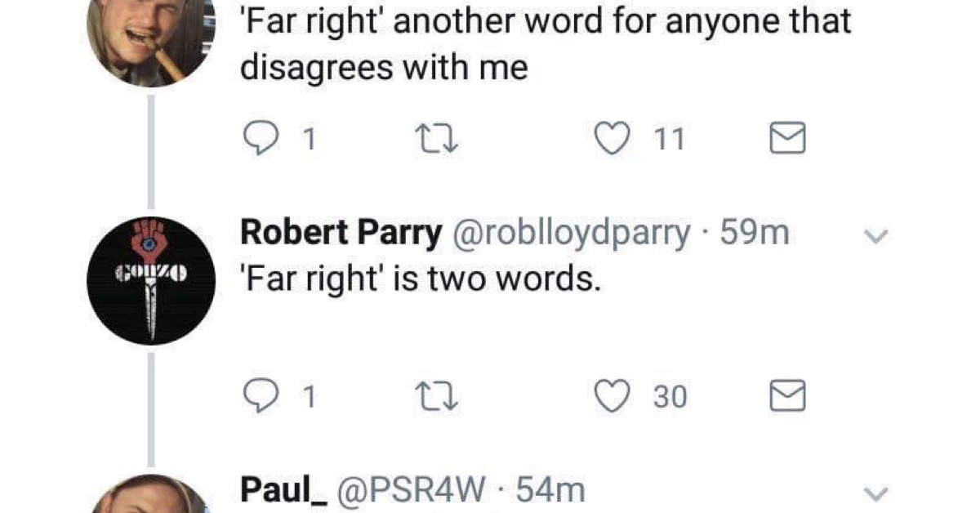Visit the @roblloydparry handle
The image size is (980, 513).
tap(569, 235)
